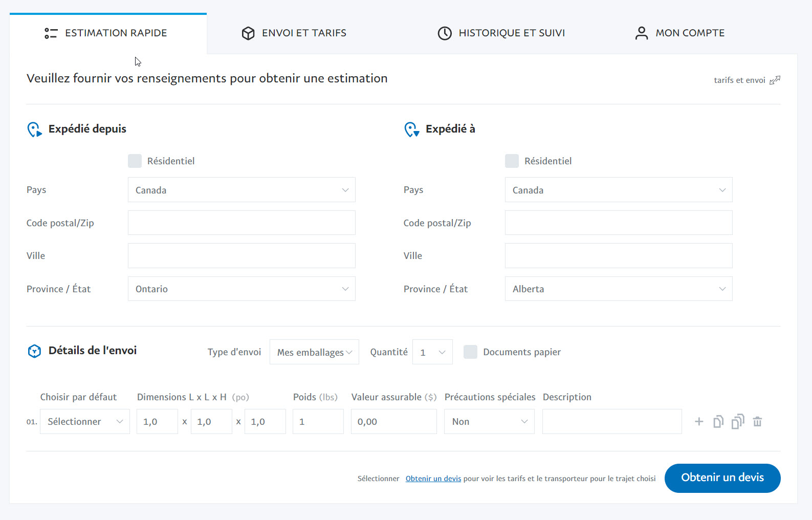Click the first dimension (length) field

coord(157,422)
